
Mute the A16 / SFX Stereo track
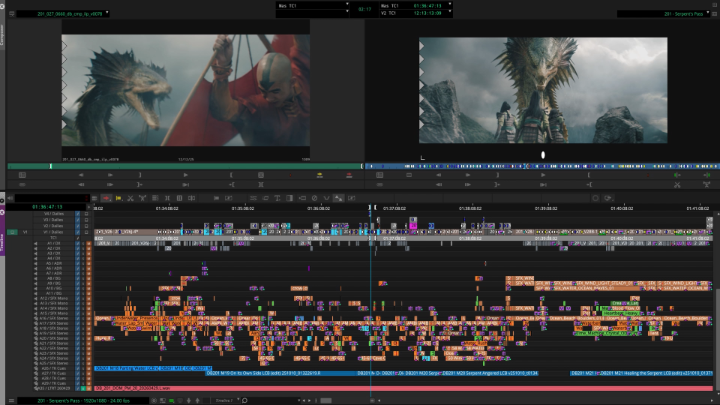pos(89,318)
